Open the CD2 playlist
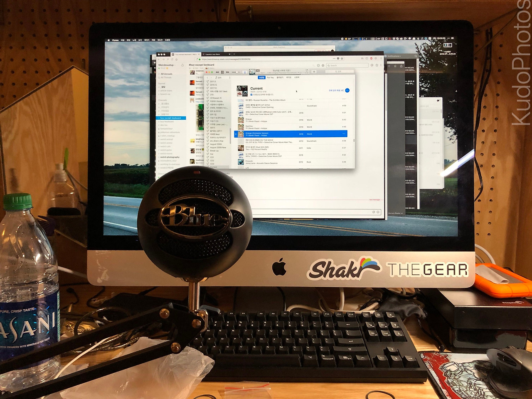Image resolution: width=532 pixels, height=399 pixels. click(212, 160)
